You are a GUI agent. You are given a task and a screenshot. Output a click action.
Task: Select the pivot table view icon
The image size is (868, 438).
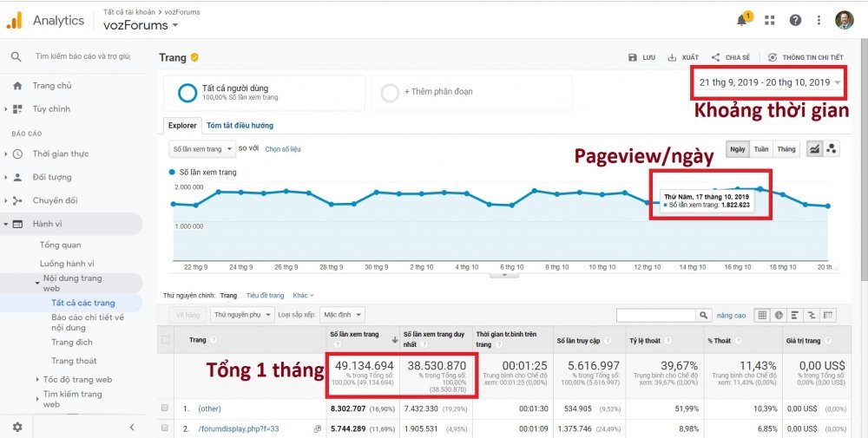[x=827, y=315]
